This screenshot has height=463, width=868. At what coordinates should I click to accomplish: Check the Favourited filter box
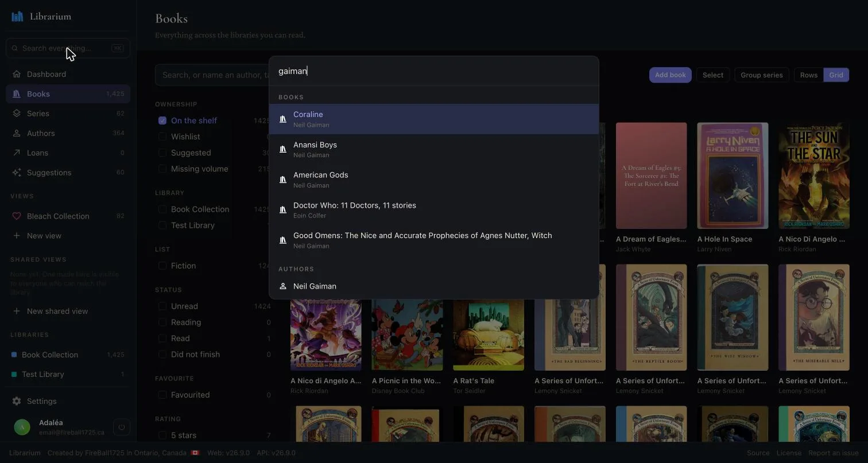coord(162,395)
